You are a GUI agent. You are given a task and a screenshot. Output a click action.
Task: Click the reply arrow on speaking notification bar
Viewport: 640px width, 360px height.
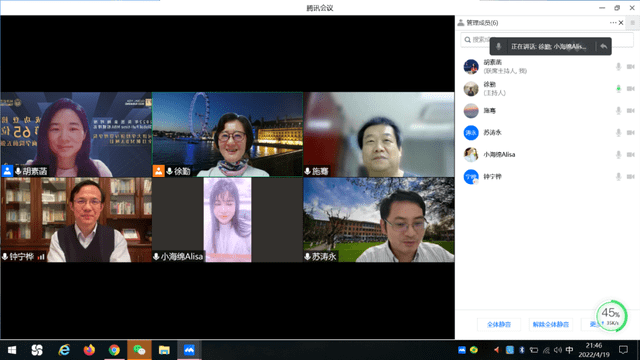tap(604, 47)
